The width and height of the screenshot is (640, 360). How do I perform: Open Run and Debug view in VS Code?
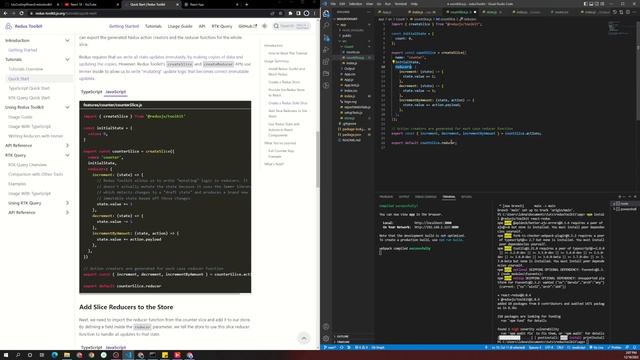coord(326,49)
